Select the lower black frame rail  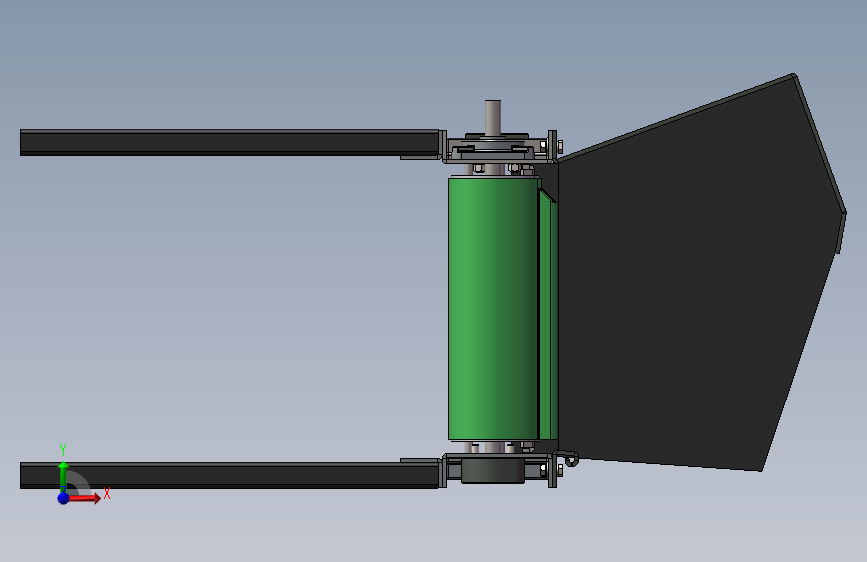click(229, 475)
